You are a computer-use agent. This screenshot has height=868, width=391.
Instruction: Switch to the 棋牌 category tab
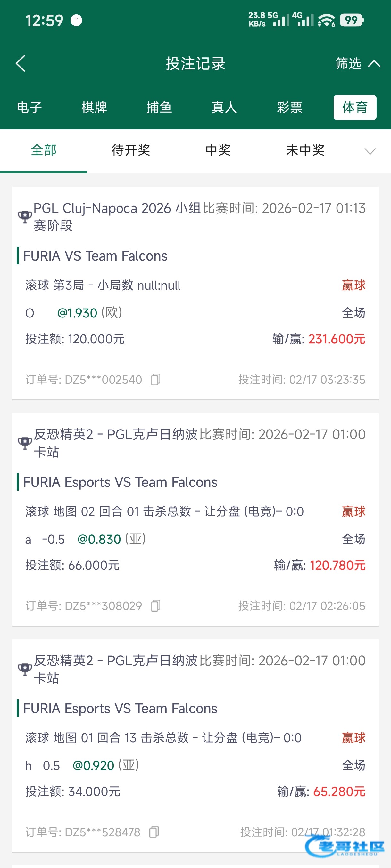[94, 108]
